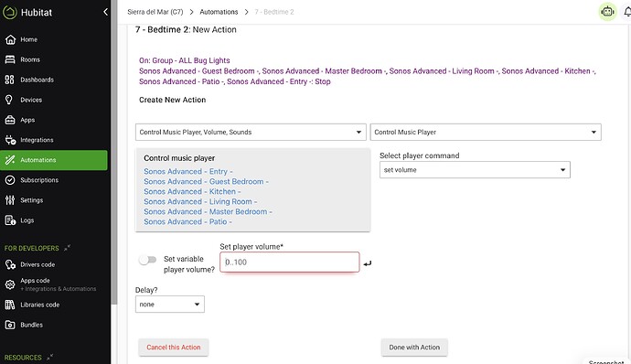Collapse the sidebar with the chevron arrow
This screenshot has height=364, width=631.
point(105,12)
